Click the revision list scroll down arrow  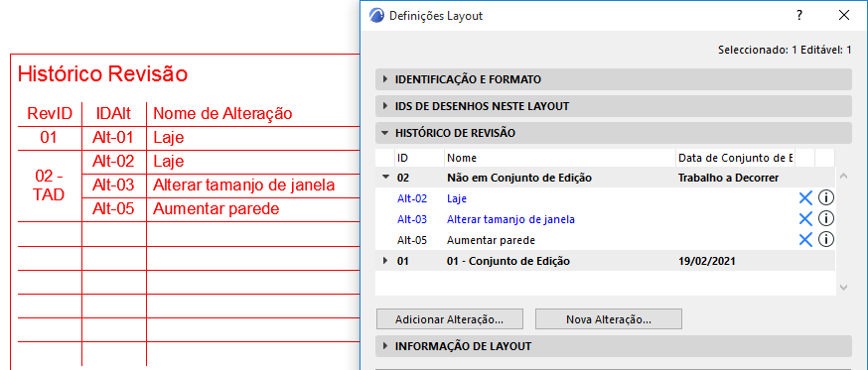tap(843, 288)
